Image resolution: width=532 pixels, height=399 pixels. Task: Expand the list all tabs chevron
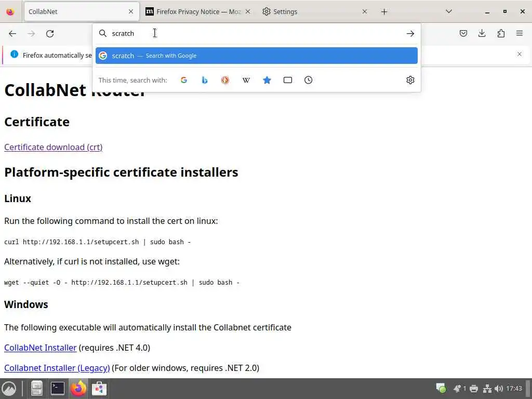448,11
